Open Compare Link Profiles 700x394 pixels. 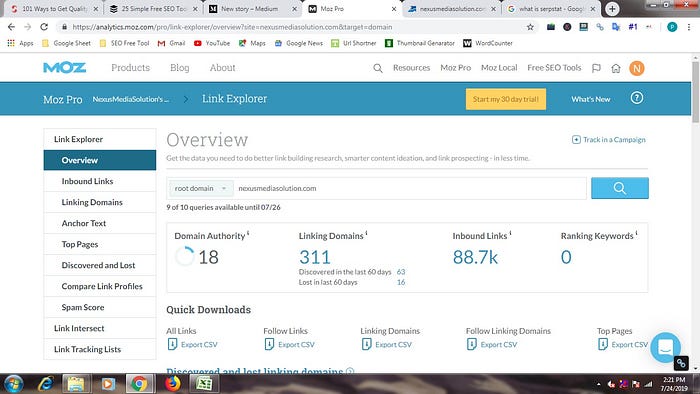click(100, 286)
